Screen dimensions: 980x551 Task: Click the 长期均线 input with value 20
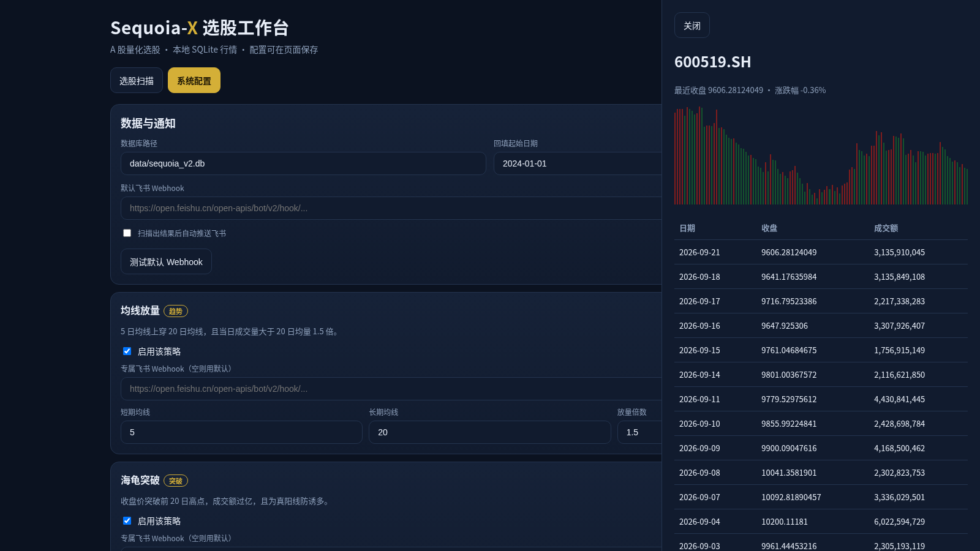490,432
